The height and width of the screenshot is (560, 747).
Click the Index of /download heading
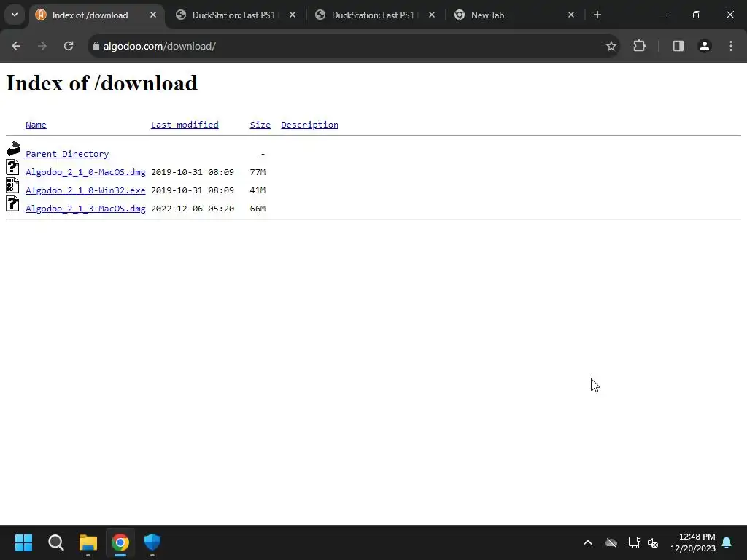click(101, 83)
